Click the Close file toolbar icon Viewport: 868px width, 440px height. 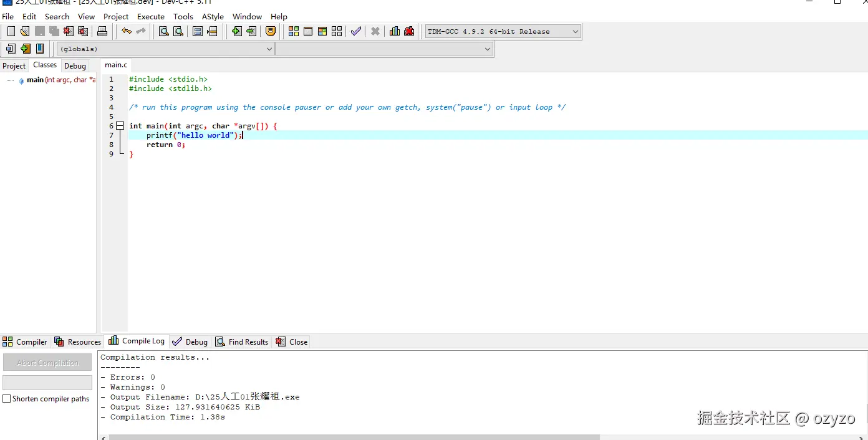pos(68,31)
